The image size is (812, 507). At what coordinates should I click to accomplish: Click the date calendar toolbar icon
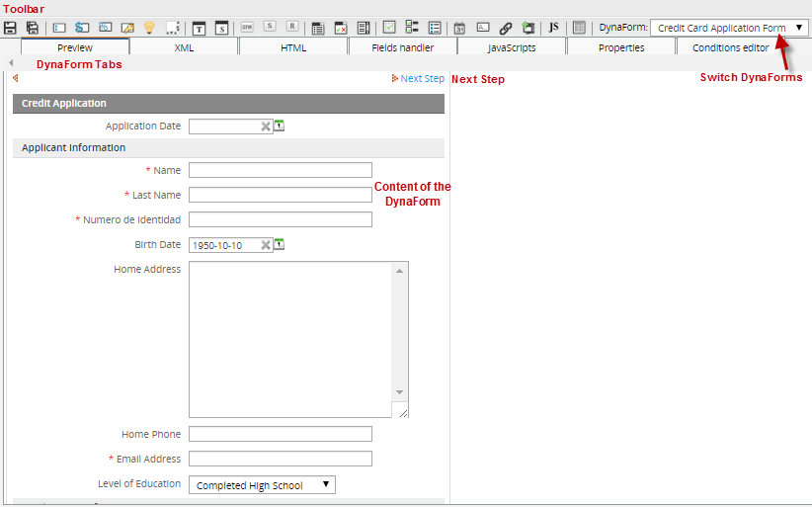(459, 28)
